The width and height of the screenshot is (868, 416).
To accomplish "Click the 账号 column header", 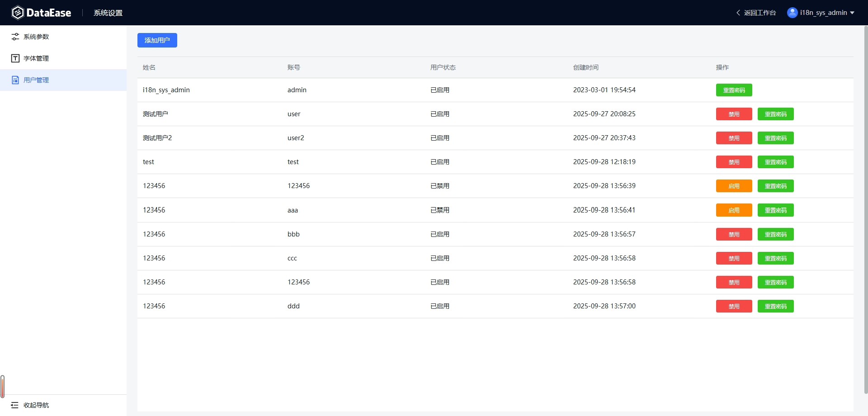I will [294, 67].
